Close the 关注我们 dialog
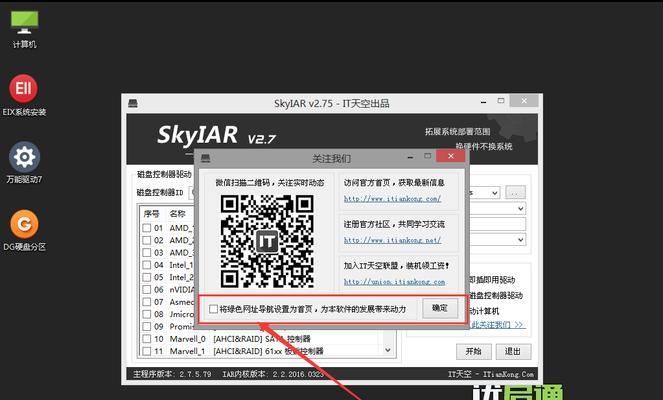663x400 pixels. (451, 156)
